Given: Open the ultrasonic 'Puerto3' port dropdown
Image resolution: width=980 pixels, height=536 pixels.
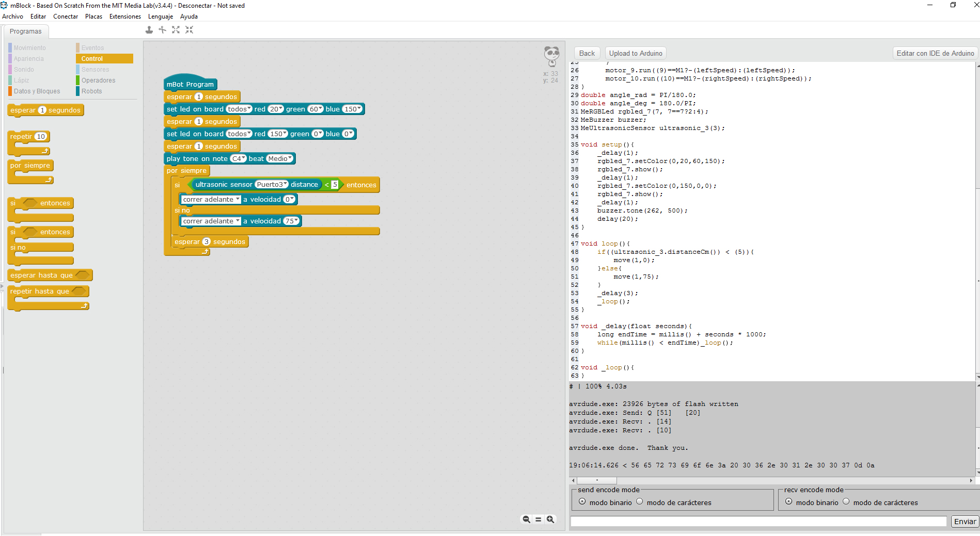Looking at the screenshot, I should 272,185.
